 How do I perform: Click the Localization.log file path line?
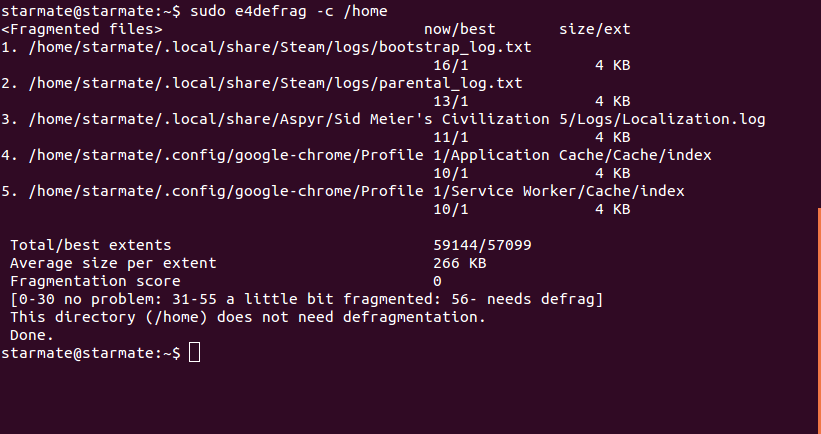point(397,119)
